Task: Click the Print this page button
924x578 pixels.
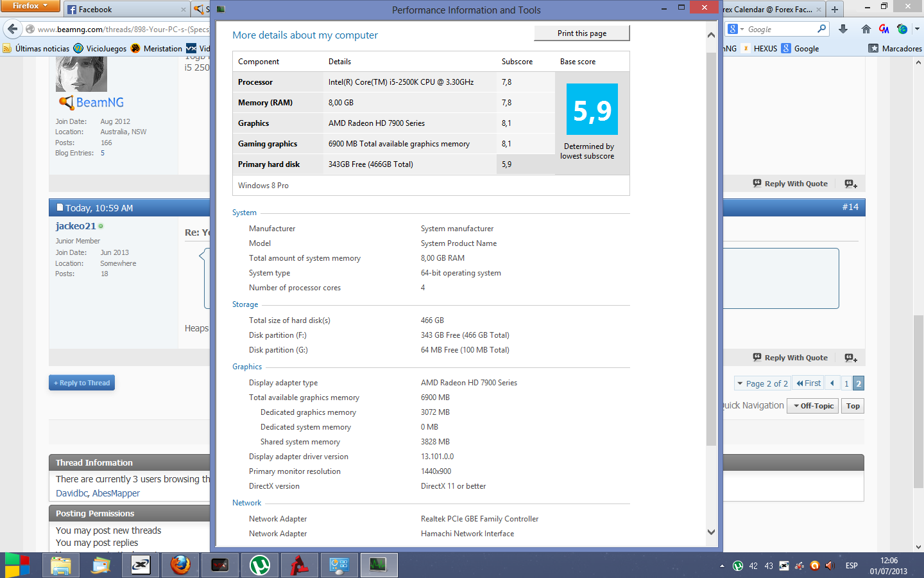Action: (582, 33)
